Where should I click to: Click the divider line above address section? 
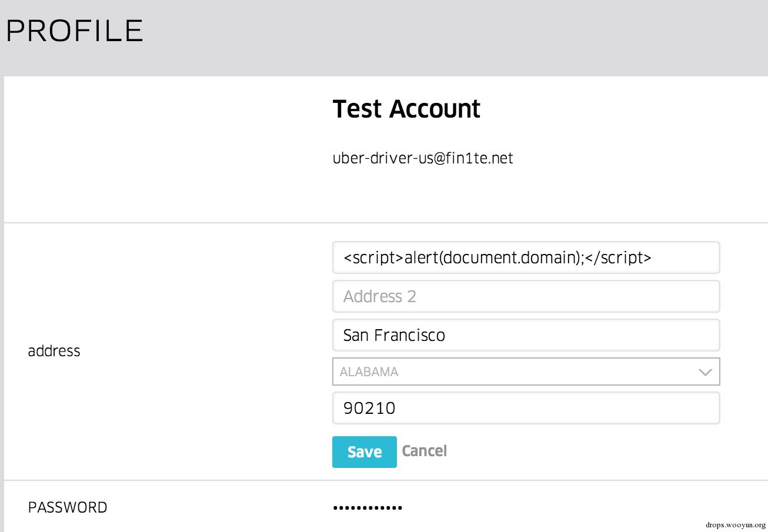pos(382,223)
